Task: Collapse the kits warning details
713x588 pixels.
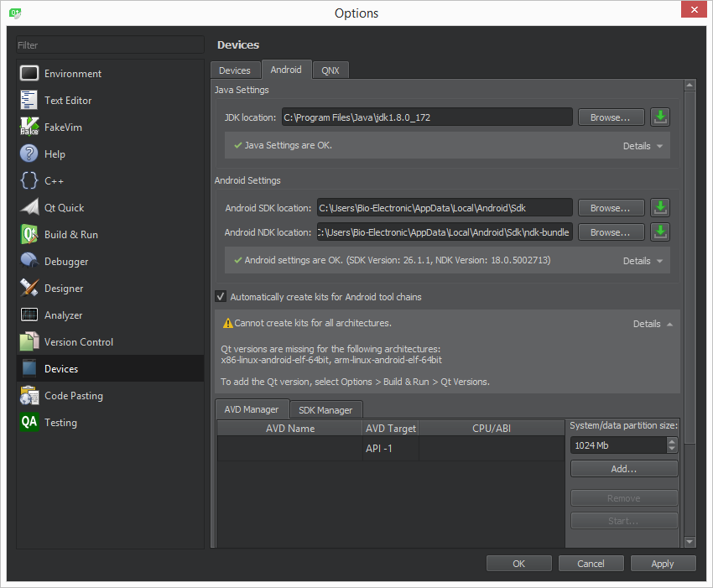Action: click(653, 324)
